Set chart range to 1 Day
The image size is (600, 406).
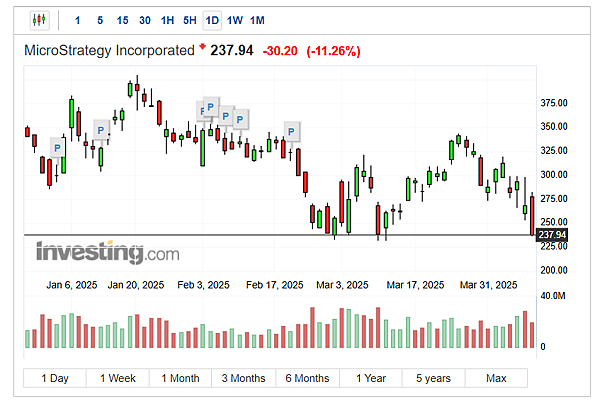click(55, 378)
